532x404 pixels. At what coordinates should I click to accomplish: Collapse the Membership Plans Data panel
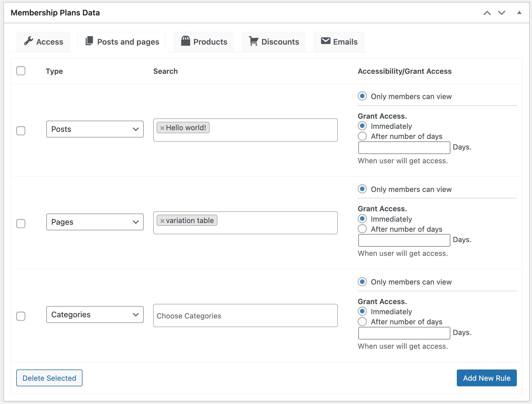[519, 13]
